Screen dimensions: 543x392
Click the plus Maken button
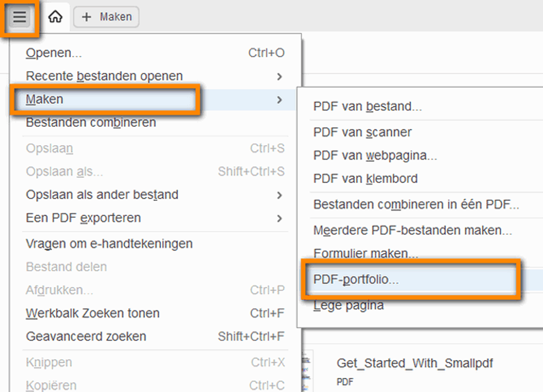pos(106,17)
